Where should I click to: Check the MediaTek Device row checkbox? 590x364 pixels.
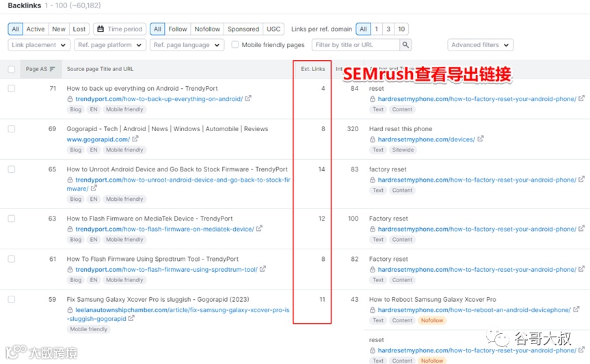pyautogui.click(x=12, y=219)
